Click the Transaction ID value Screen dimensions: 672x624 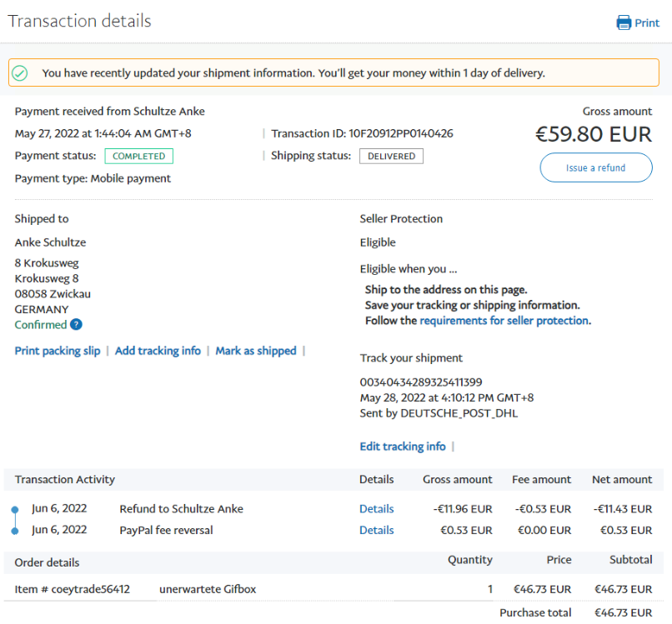(400, 133)
